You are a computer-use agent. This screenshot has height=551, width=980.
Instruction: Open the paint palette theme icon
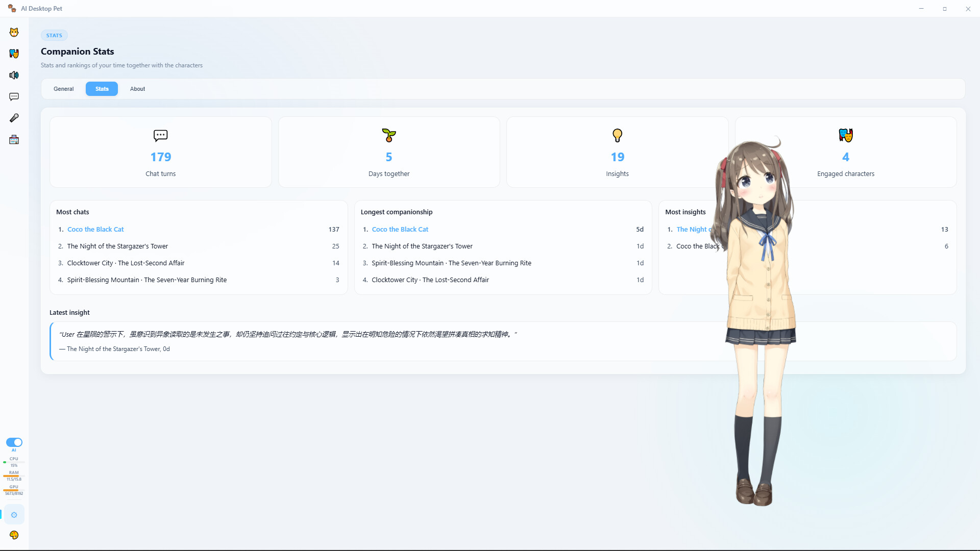tap(14, 535)
